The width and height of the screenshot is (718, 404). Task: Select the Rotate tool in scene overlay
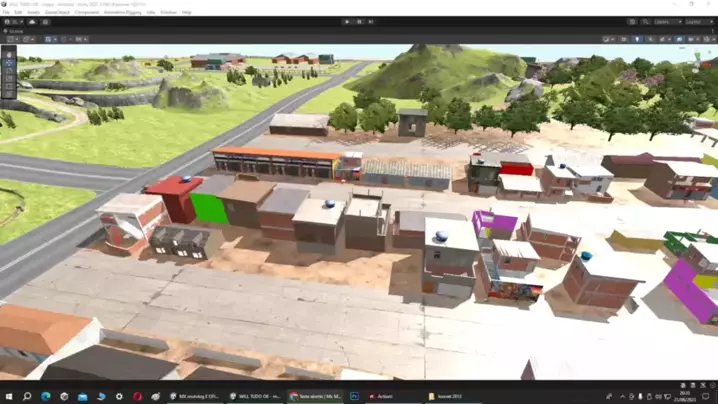tap(9, 70)
